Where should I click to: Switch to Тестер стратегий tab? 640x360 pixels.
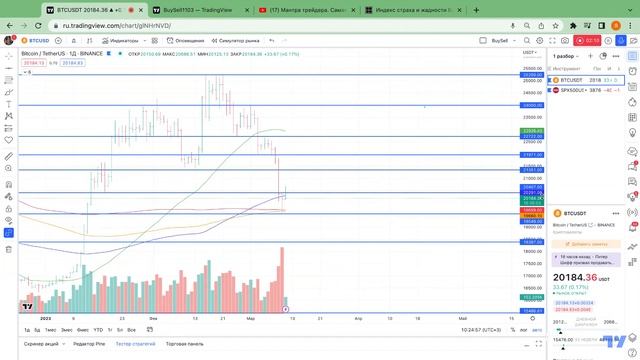[136, 344]
